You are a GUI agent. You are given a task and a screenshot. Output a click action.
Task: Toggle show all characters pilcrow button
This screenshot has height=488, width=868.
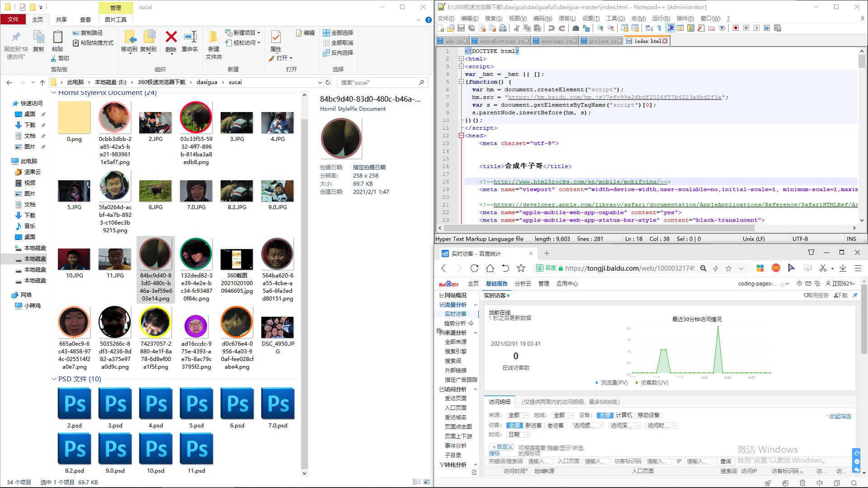(659, 28)
